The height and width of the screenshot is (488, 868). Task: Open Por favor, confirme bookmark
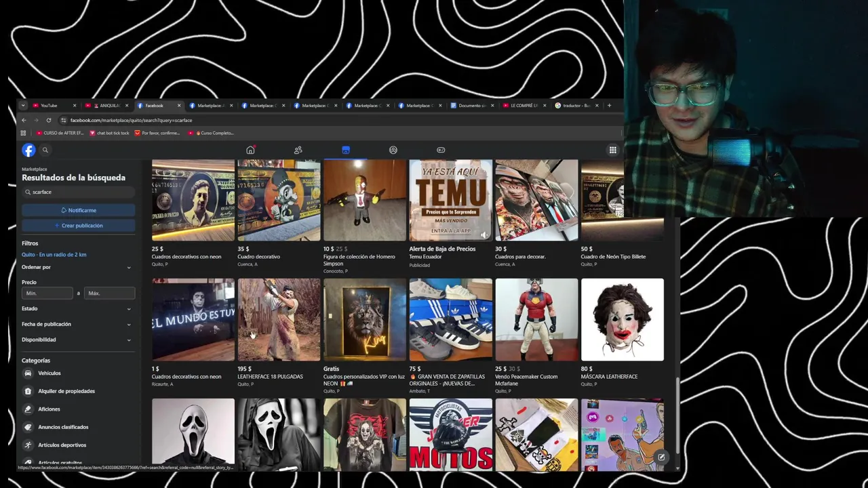[x=157, y=133]
